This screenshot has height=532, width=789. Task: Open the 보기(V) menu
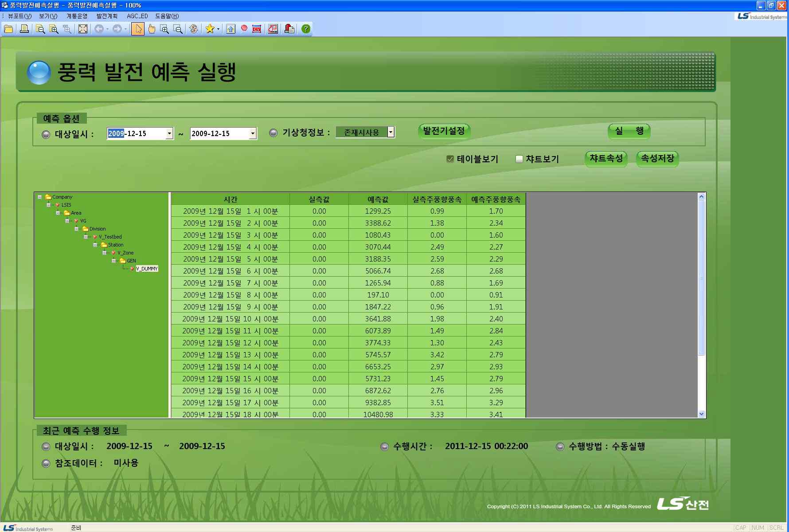[x=48, y=16]
